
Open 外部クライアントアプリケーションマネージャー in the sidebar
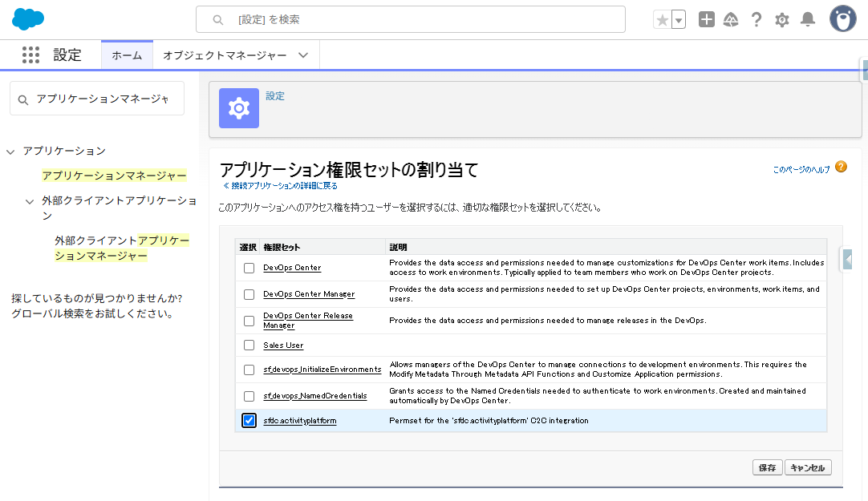[x=122, y=248]
